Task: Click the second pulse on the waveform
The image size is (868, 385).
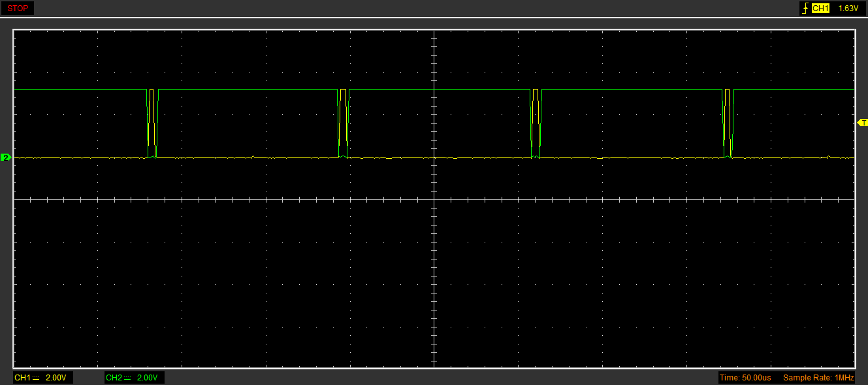Action: (344, 123)
